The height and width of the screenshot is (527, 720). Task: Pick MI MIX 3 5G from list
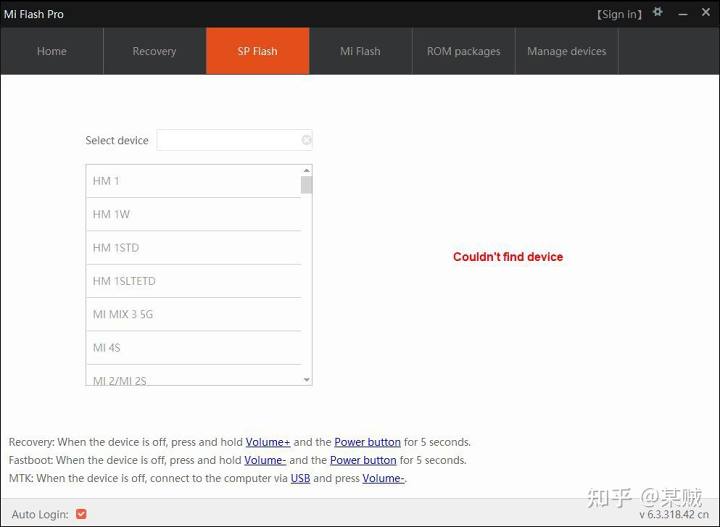(x=193, y=314)
